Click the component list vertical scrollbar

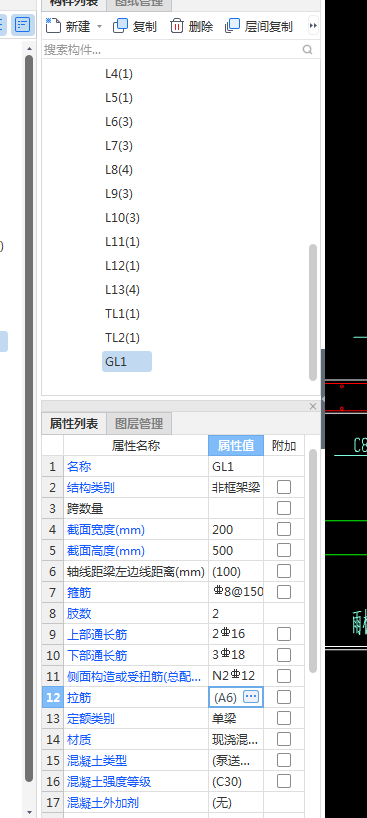[313, 312]
